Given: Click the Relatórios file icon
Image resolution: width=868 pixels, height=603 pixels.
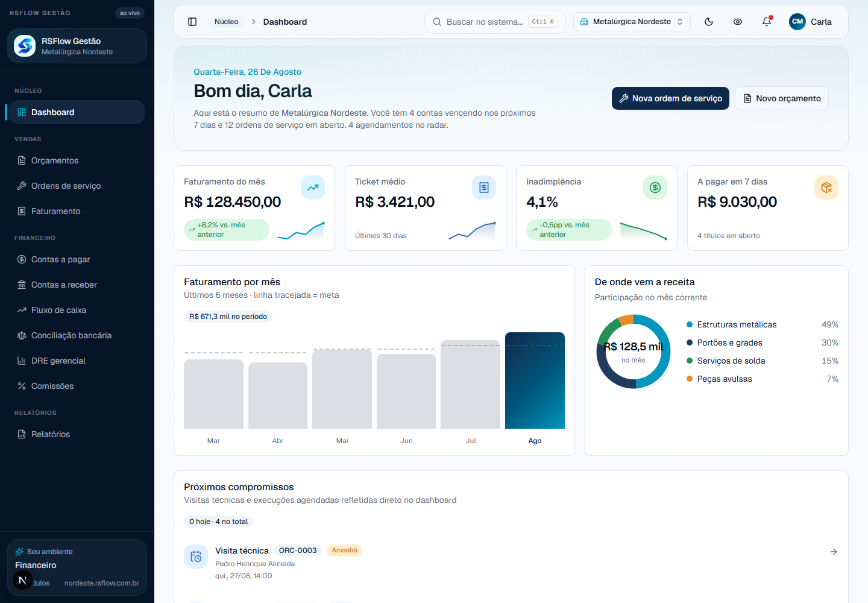Looking at the screenshot, I should pyautogui.click(x=22, y=434).
